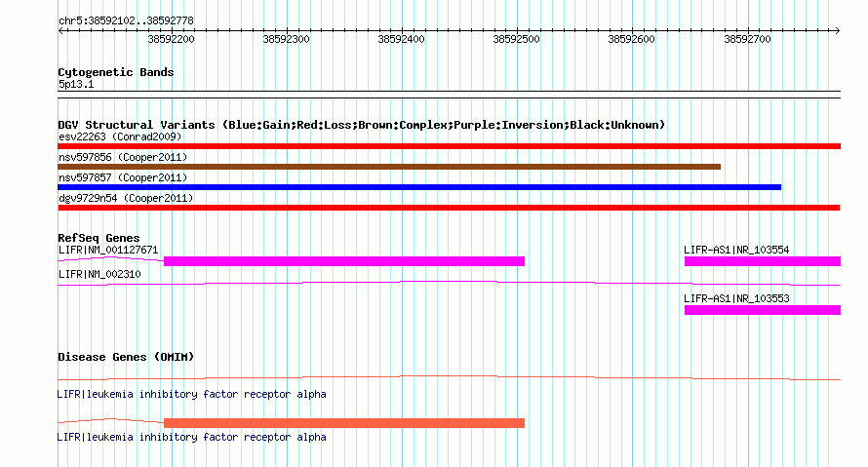Click the LIFR-AS1|NR_103553 label
The width and height of the screenshot is (868, 467).
coord(736,298)
